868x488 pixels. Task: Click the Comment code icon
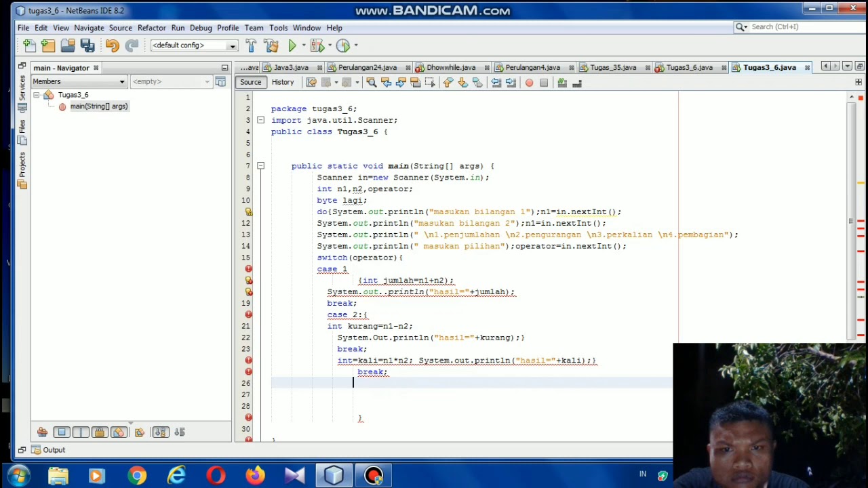[562, 83]
